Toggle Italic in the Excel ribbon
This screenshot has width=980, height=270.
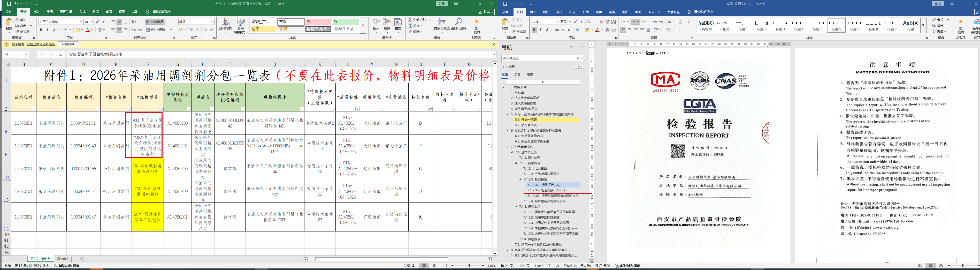point(47,30)
